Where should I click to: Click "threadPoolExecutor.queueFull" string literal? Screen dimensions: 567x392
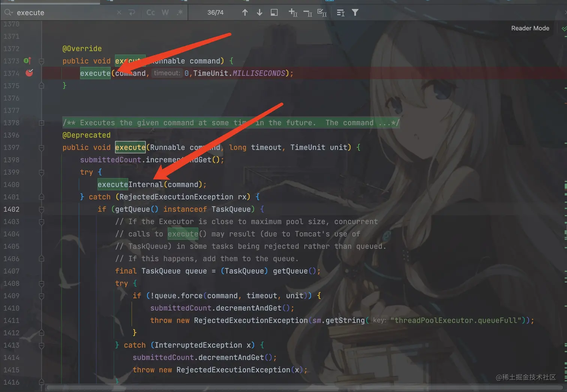point(456,320)
